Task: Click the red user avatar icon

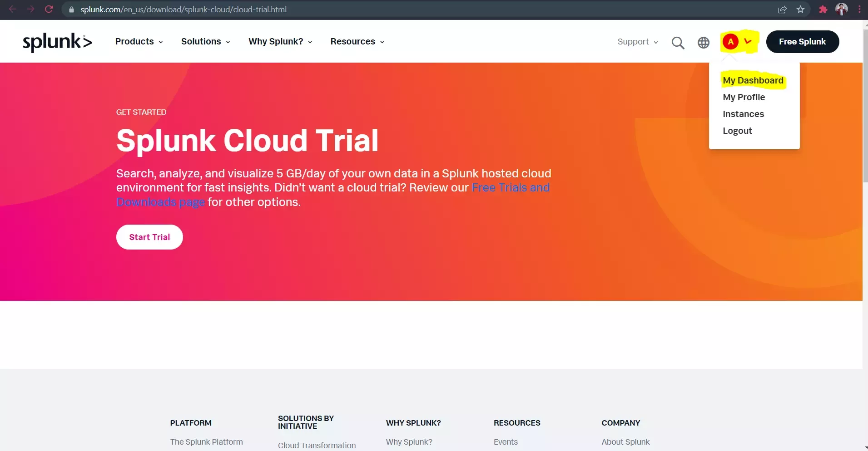Action: [730, 42]
